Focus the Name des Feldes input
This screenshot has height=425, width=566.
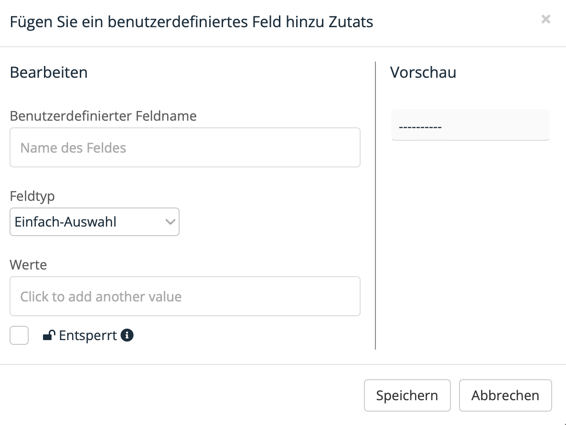[185, 147]
